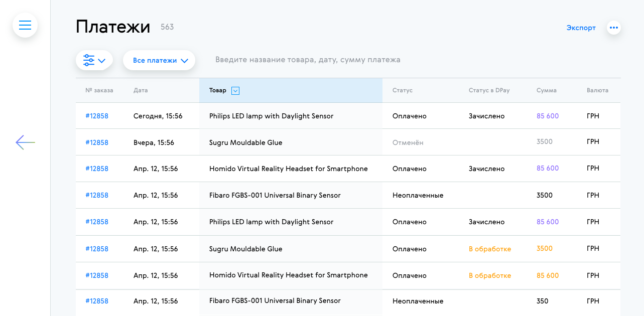
Task: Click the orange 85 600 amount
Action: pos(547,275)
